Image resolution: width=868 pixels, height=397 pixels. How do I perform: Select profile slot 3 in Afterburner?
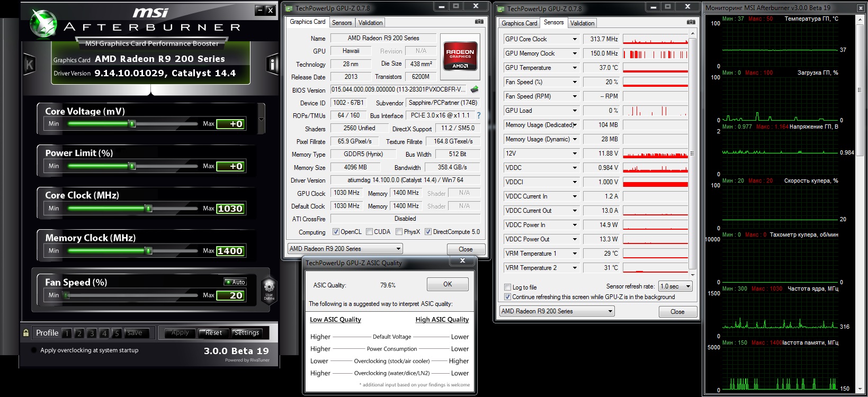pos(92,333)
